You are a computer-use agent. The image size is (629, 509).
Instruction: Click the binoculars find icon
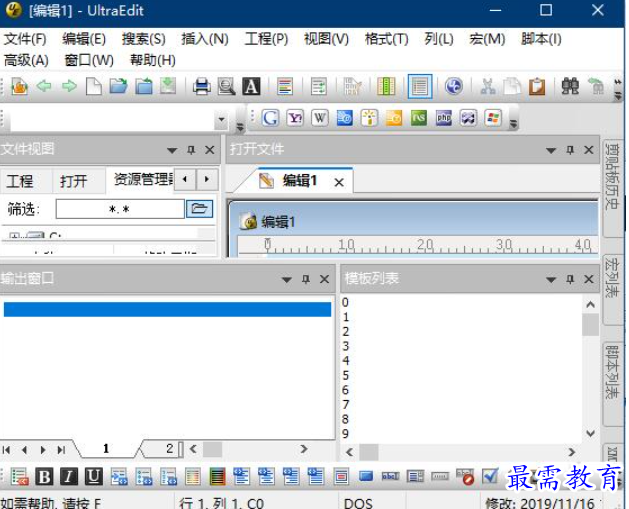570,86
